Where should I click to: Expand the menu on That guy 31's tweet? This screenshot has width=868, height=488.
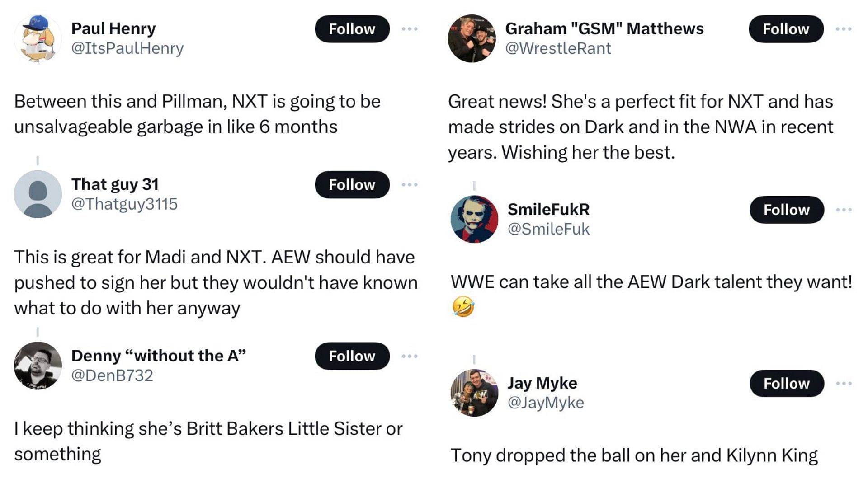coord(410,184)
